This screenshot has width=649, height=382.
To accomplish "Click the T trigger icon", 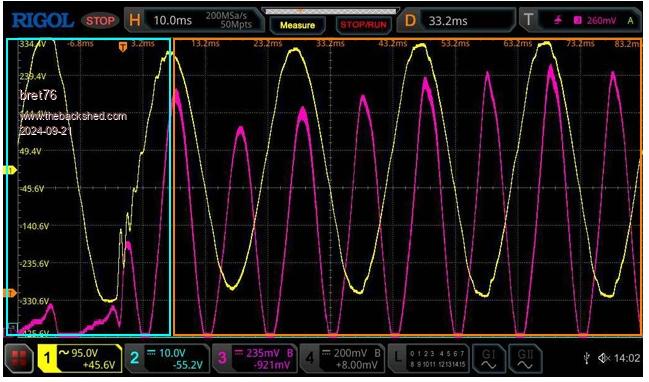I will (529, 20).
